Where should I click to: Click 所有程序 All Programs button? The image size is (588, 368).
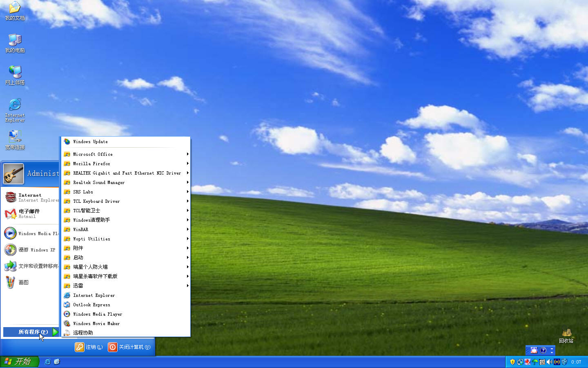pyautogui.click(x=31, y=332)
